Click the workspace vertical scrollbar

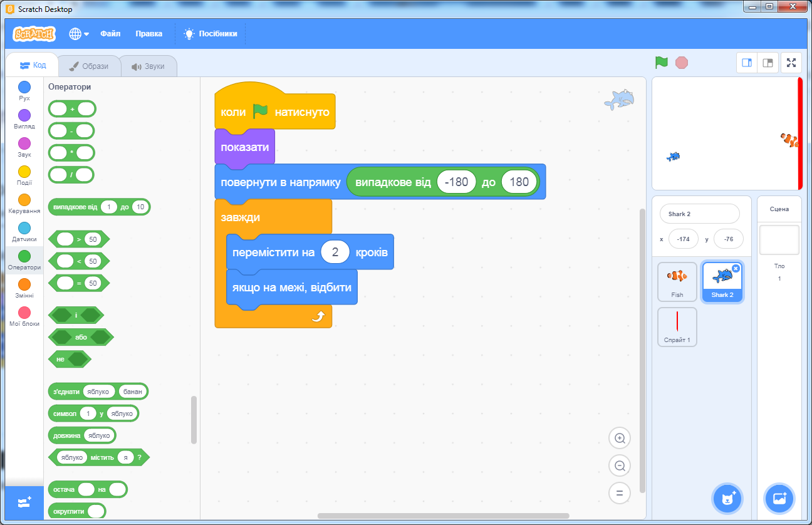642,351
